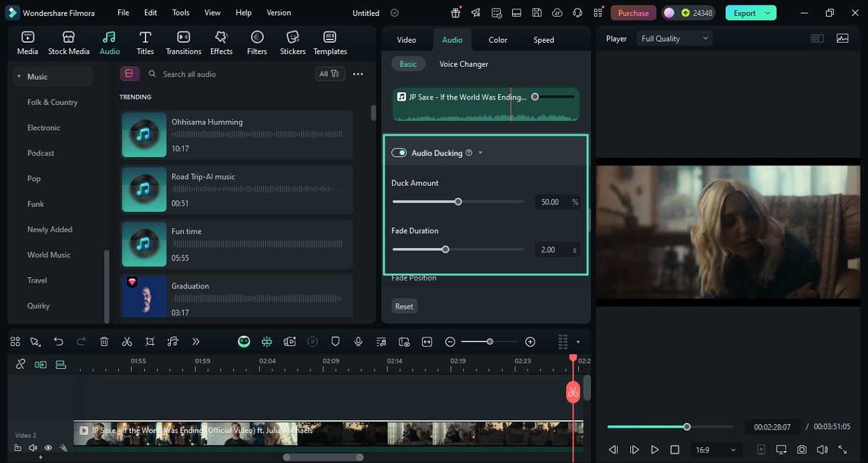The height and width of the screenshot is (463, 868).
Task: Collapse the Music category tree
Action: click(x=19, y=77)
